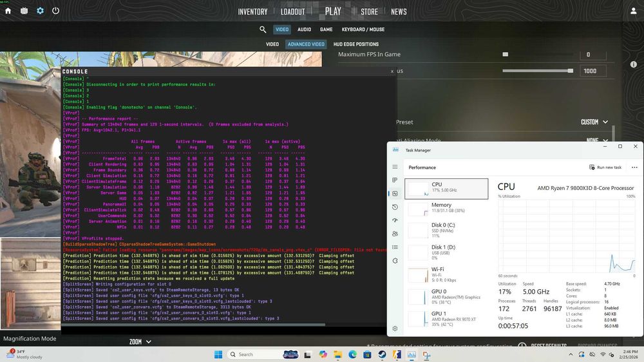
Task: Select Memory in Task Manager performance list
Action: 446,208
